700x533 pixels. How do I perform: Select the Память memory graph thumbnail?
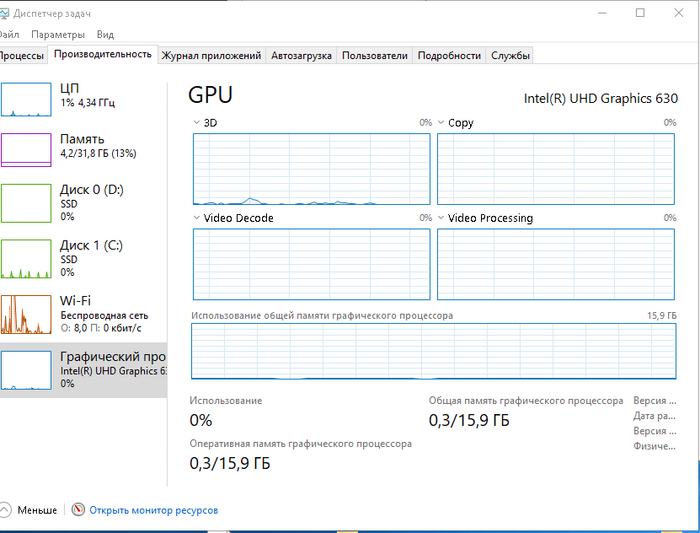point(25,149)
